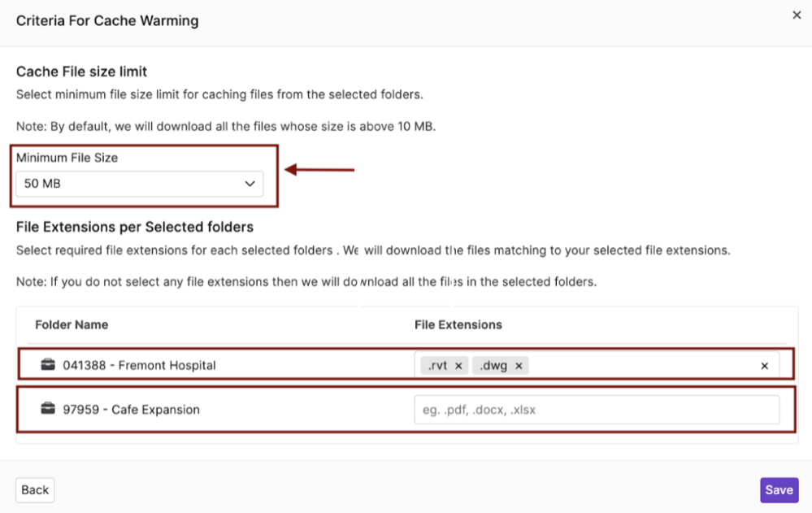The width and height of the screenshot is (812, 513).
Task: Click the extensions input for 97959 - Cafe Expansion
Action: pos(597,410)
